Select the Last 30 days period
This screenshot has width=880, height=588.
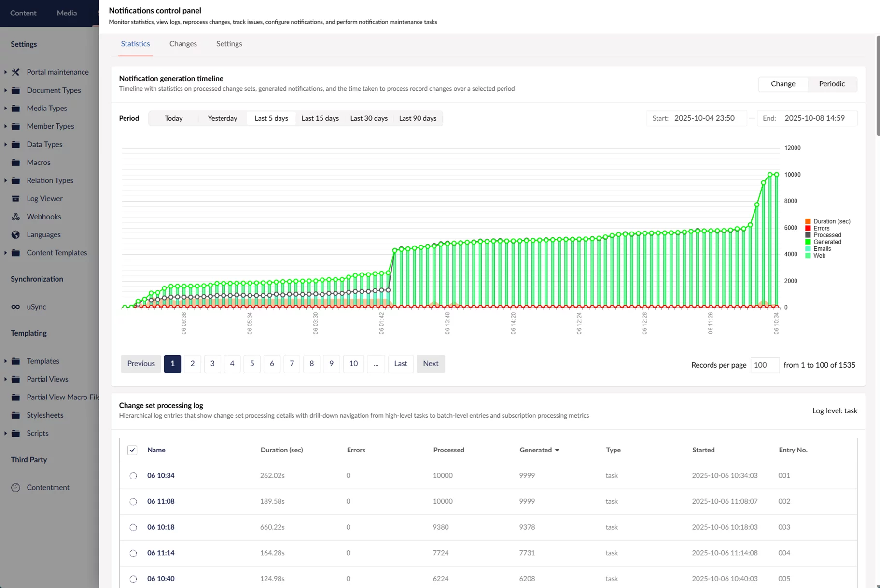[x=368, y=118]
